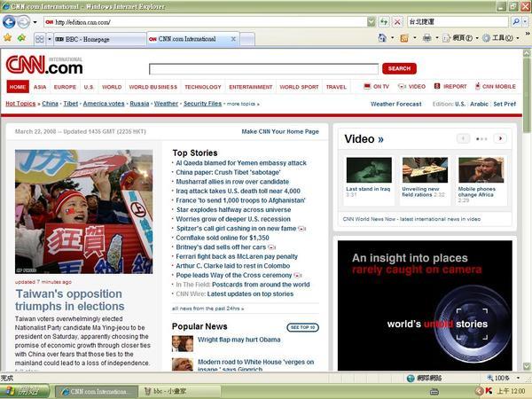The width and height of the screenshot is (532, 399).
Task: Click the VIDEO camera icon link
Action: [x=411, y=87]
